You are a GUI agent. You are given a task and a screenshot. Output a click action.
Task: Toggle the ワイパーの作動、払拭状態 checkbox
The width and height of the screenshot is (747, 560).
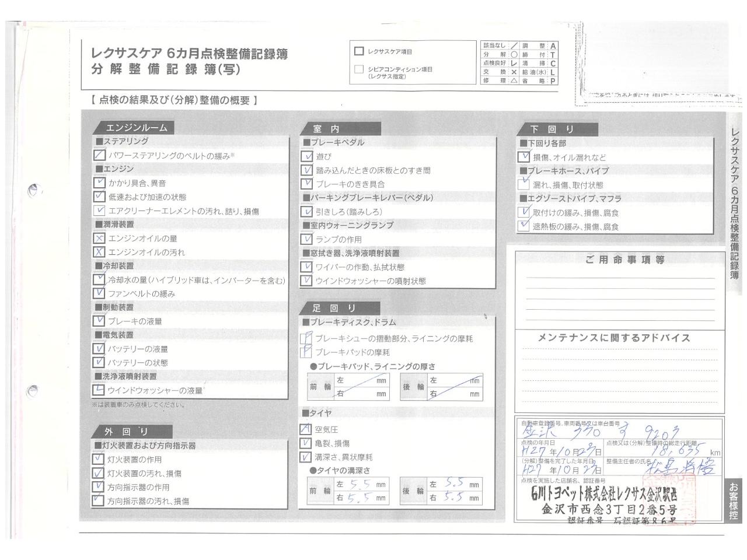click(306, 267)
